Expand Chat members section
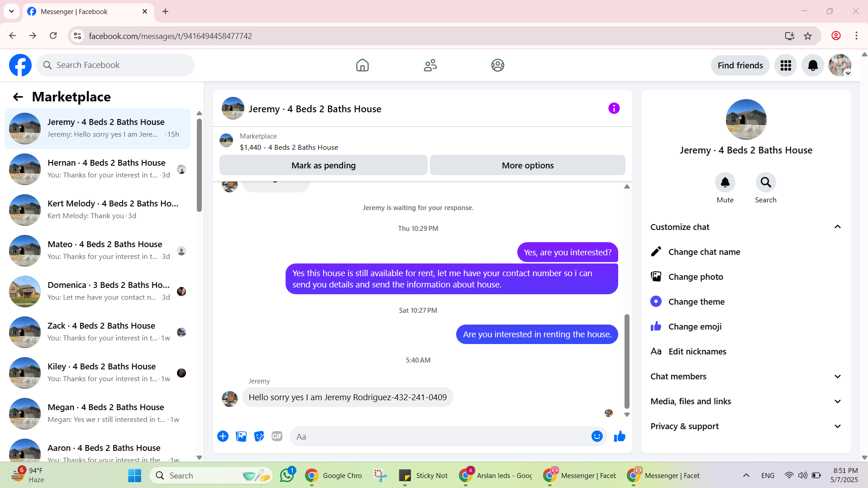The width and height of the screenshot is (868, 488). click(746, 376)
